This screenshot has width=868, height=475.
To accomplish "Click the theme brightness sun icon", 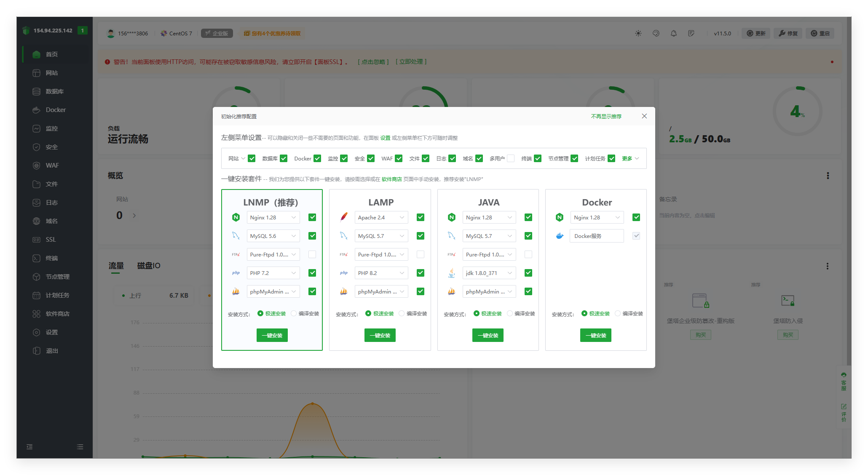I will [x=638, y=33].
